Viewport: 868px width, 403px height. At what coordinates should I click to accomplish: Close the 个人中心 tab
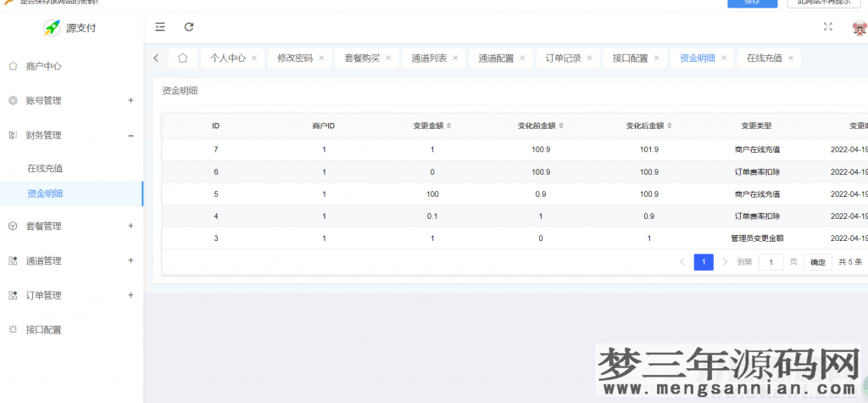coord(254,58)
